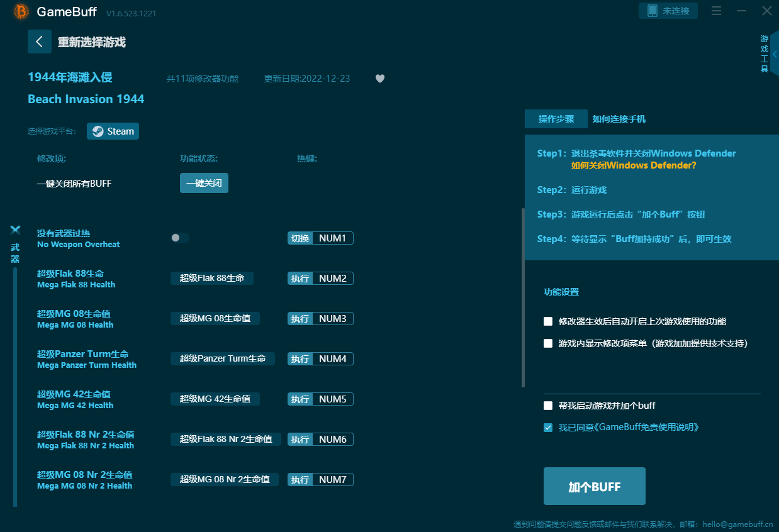
Task: Favorite the game with heart icon
Action: click(x=380, y=79)
